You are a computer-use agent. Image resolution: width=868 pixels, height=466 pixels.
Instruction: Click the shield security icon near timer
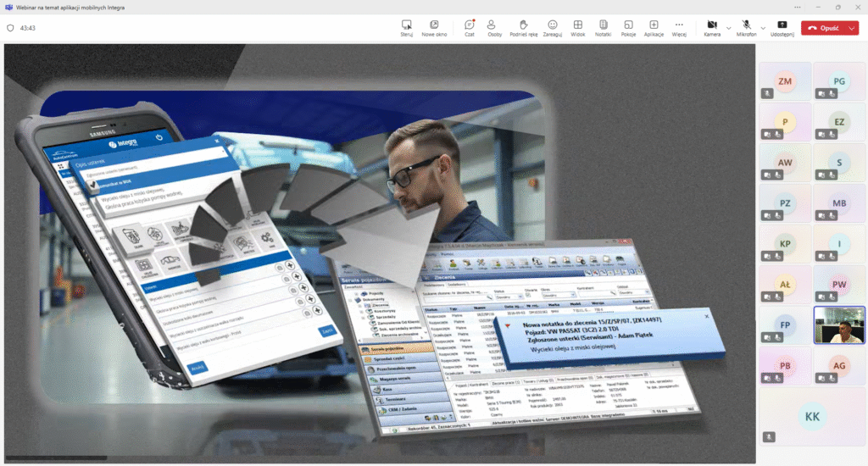pos(10,28)
